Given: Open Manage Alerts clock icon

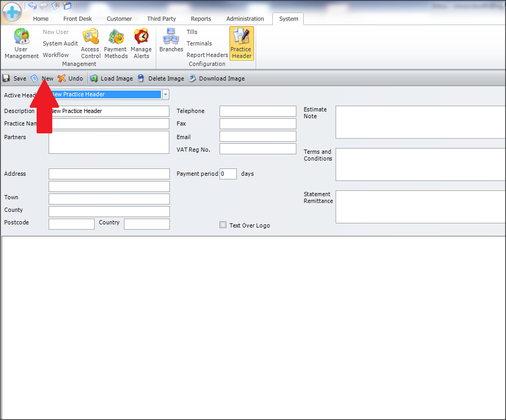Looking at the screenshot, I should [141, 37].
